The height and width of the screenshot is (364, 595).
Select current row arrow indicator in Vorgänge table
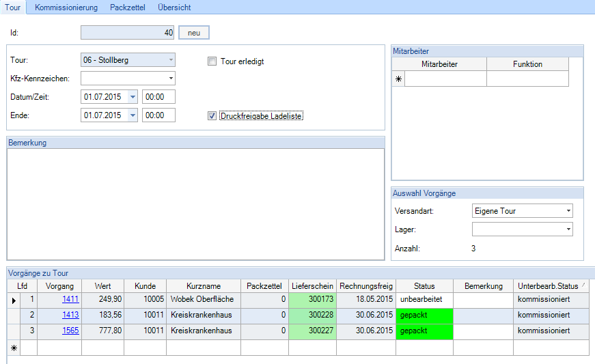click(x=13, y=299)
